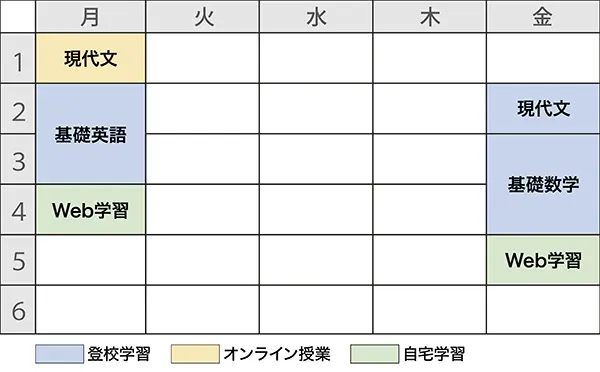Screen dimensions: 600x372
Task: Select the period 1 row header
Action: point(18,58)
